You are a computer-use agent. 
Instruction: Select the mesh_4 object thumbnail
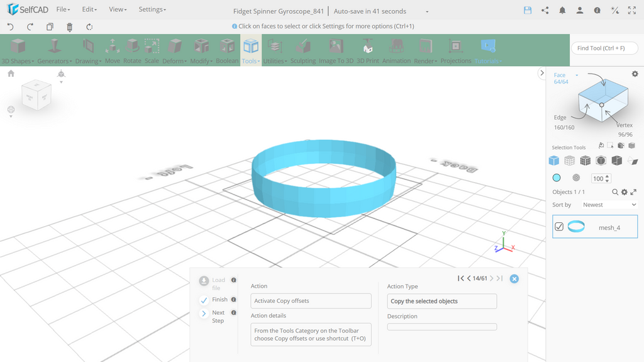point(576,226)
